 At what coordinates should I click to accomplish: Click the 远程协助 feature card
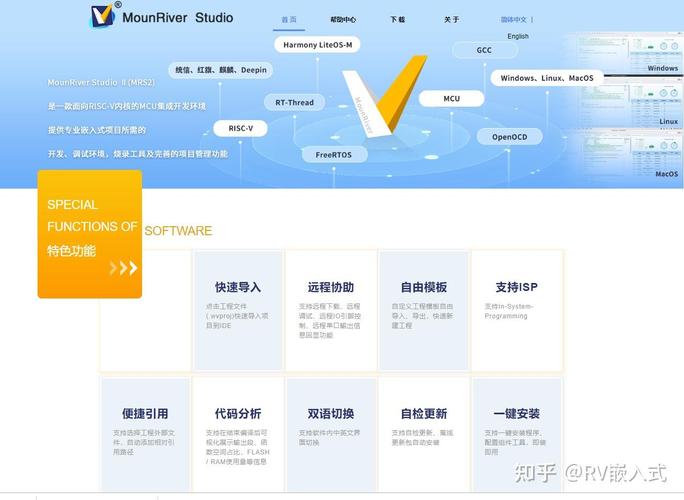pos(331,310)
